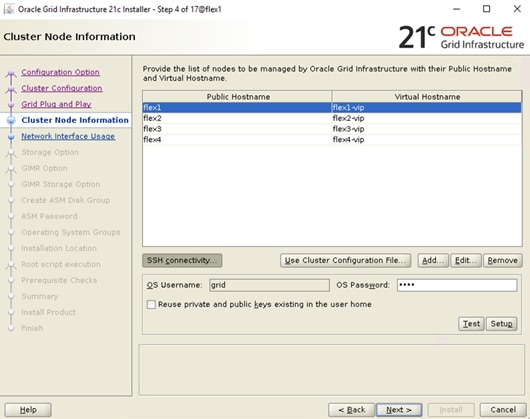Proceed with the Next button
This screenshot has width=530, height=419.
399,410
